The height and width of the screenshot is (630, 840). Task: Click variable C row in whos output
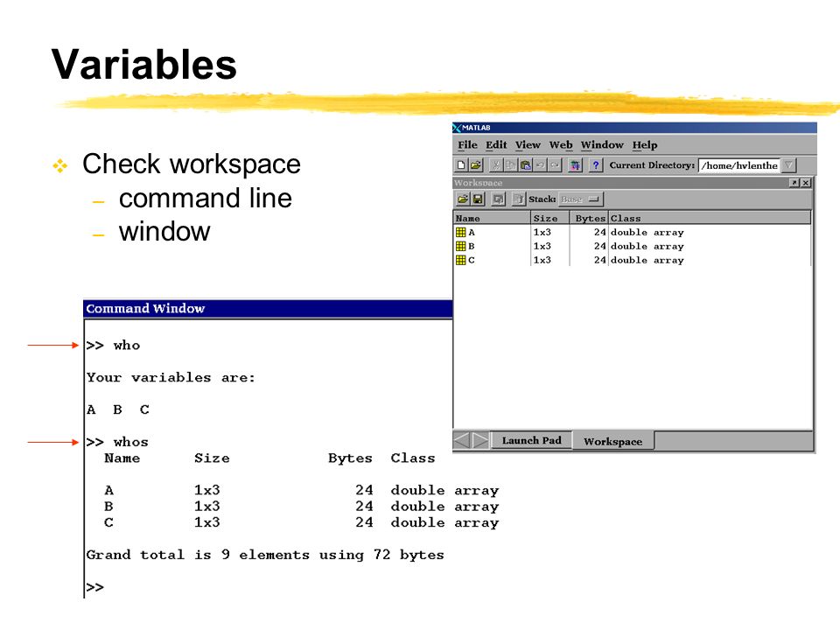302,523
